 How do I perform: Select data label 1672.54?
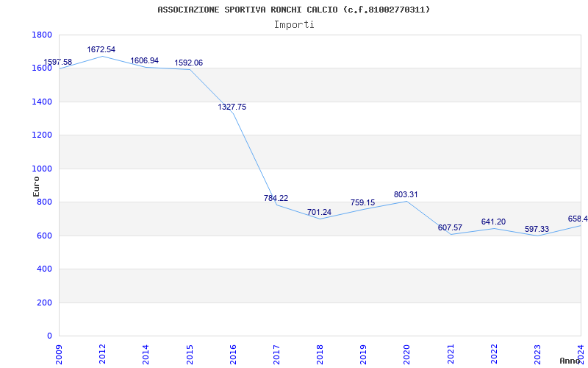point(101,49)
